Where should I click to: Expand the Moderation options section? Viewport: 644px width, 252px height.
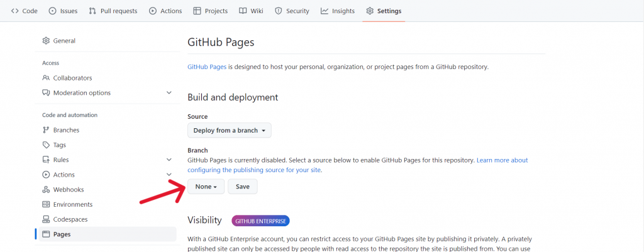[169, 93]
